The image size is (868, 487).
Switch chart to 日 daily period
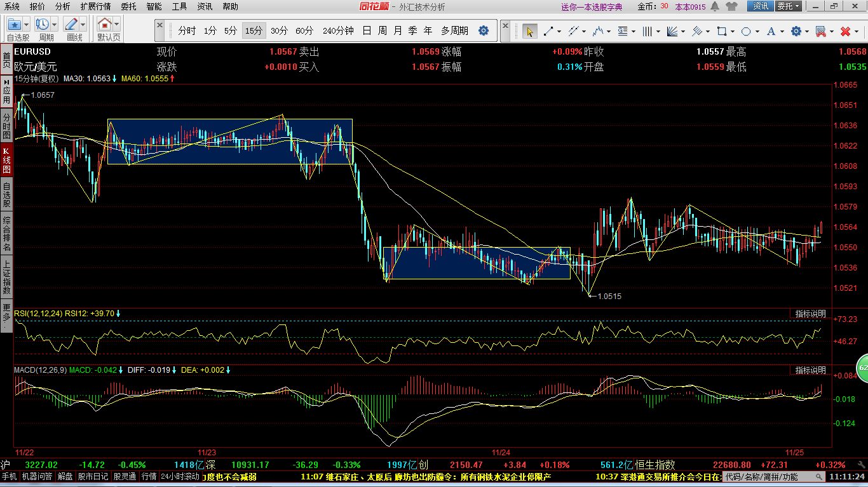click(367, 30)
